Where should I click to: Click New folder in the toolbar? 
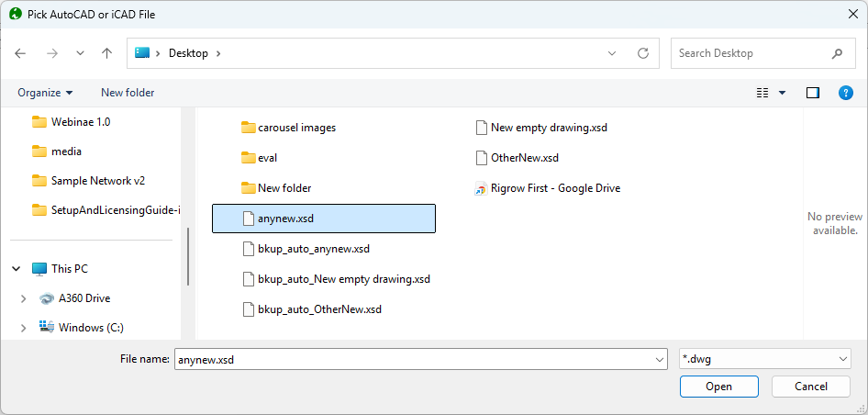pyautogui.click(x=128, y=93)
